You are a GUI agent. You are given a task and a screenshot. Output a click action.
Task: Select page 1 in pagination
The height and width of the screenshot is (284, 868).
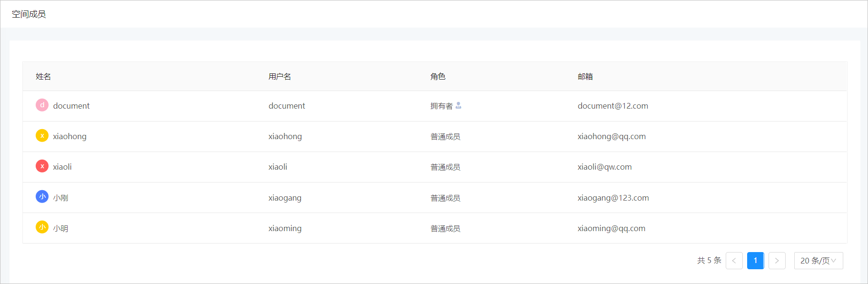[755, 261]
